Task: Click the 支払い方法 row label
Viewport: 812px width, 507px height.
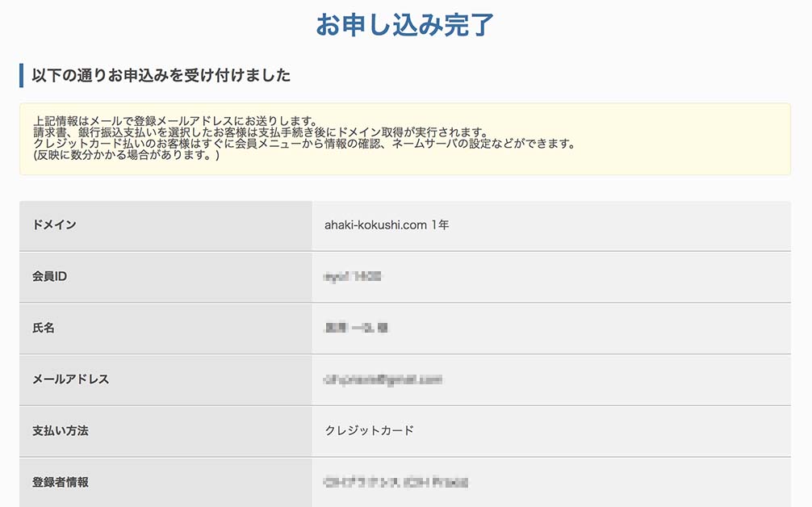Action: pos(61,431)
